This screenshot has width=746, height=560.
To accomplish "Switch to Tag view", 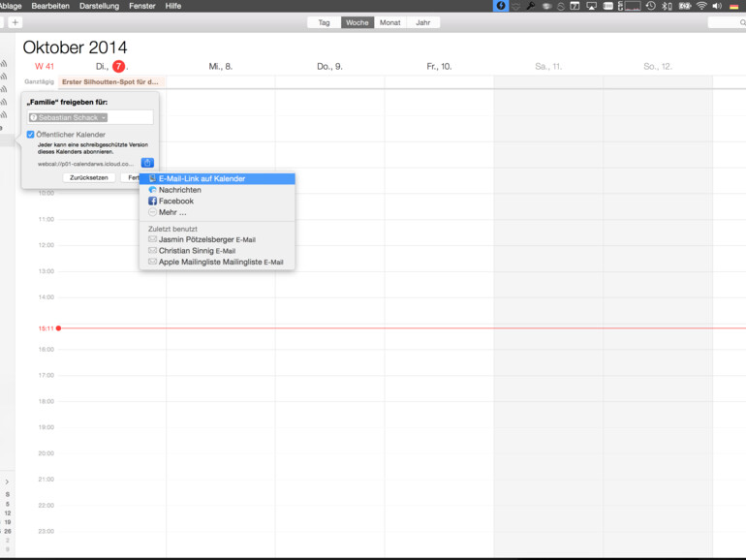I will 324,22.
